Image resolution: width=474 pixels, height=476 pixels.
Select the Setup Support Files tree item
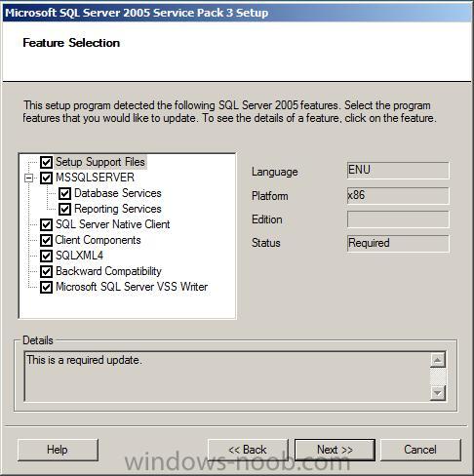(100, 162)
